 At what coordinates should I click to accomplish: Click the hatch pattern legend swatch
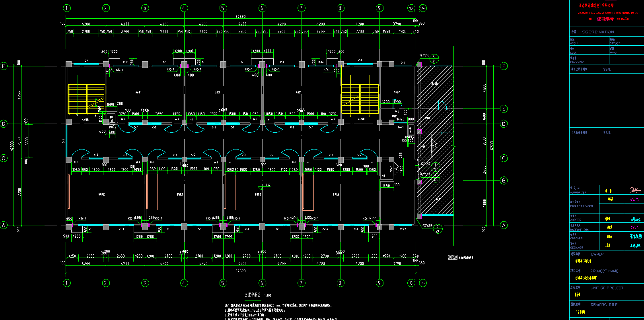click(452, 258)
